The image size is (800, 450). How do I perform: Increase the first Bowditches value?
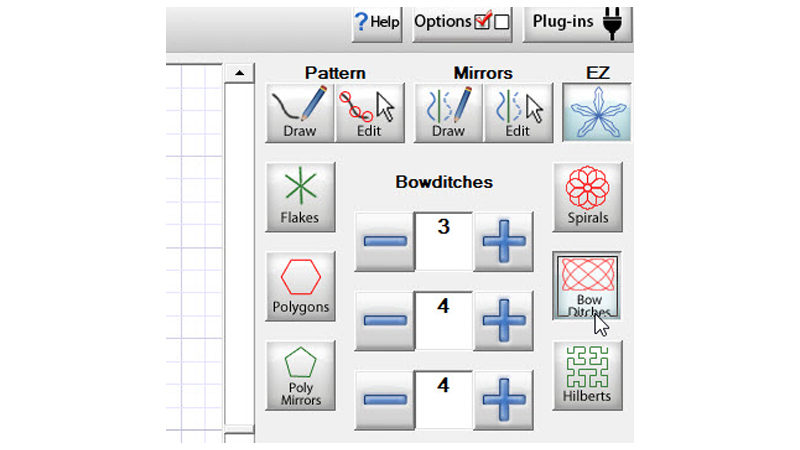coord(504,241)
